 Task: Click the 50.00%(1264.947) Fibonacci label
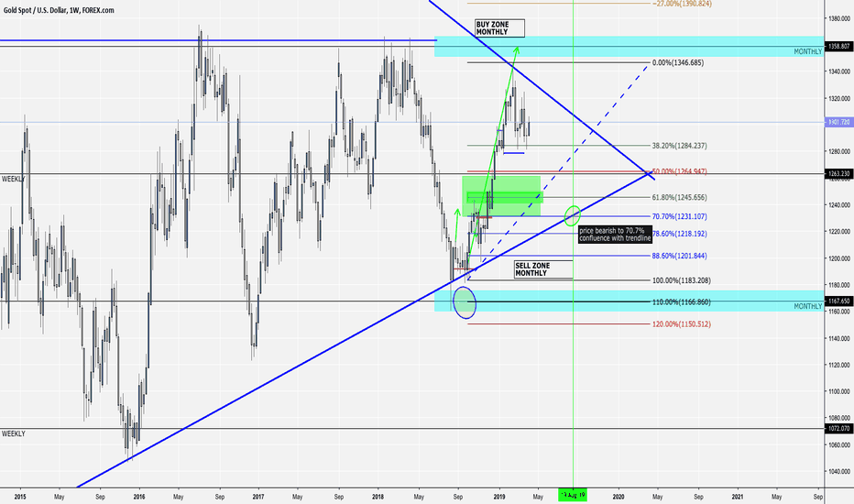679,171
